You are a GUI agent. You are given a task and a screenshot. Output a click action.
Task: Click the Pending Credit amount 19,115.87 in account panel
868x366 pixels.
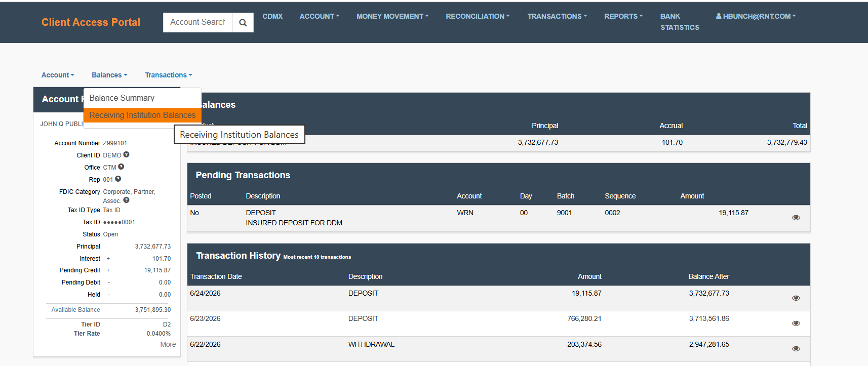[157, 270]
